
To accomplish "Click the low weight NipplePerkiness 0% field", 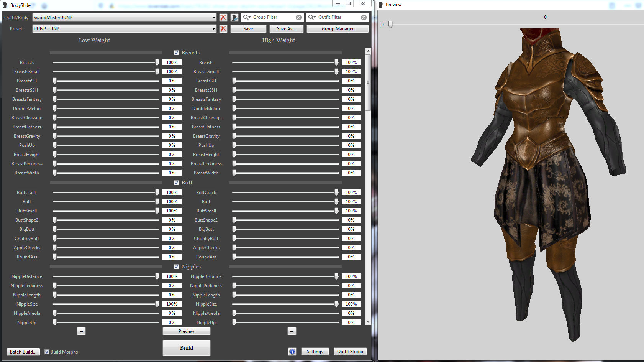I will (172, 286).
